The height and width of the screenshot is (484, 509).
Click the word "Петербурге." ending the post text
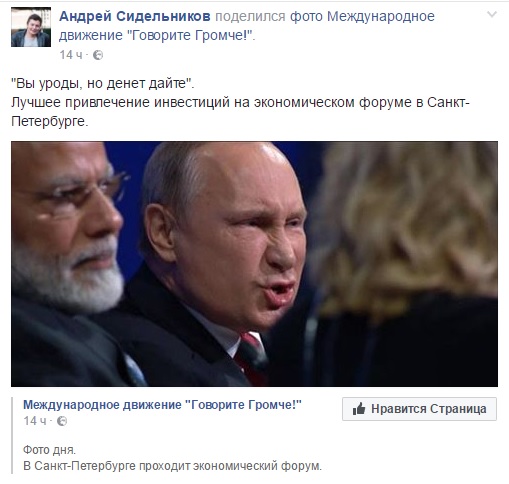pos(50,121)
